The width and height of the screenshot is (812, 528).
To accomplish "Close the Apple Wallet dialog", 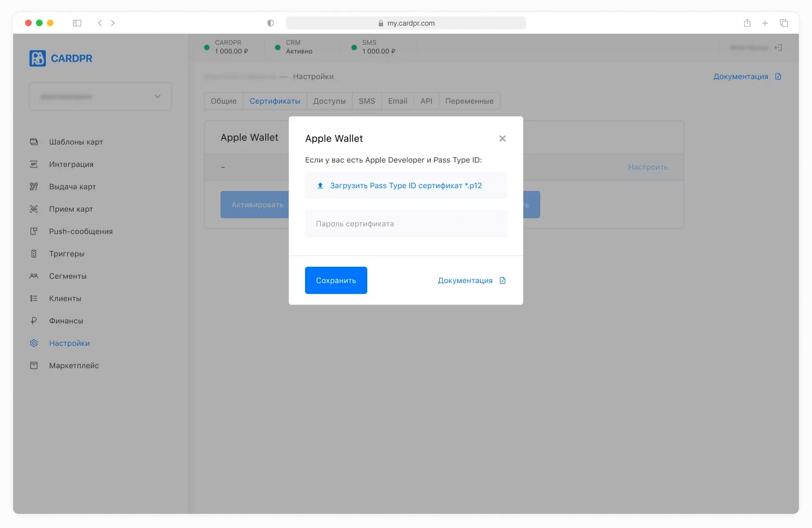I will (x=503, y=139).
